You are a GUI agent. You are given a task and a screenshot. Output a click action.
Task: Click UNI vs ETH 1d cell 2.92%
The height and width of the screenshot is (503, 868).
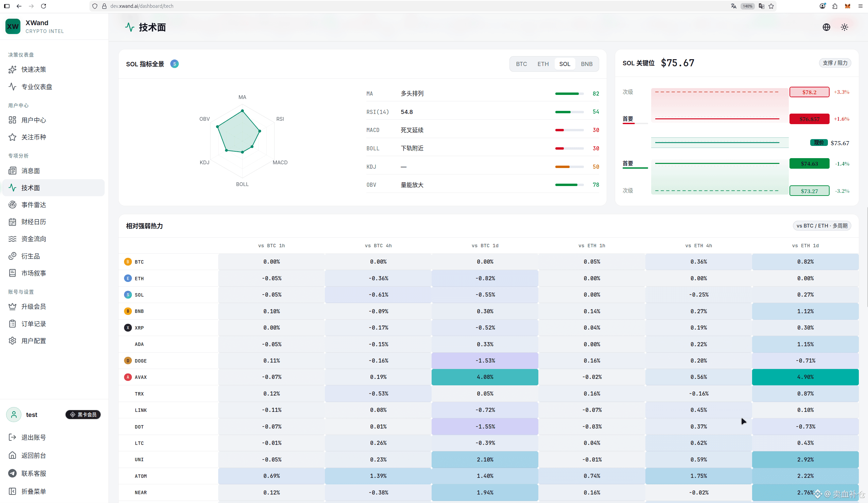click(x=805, y=459)
